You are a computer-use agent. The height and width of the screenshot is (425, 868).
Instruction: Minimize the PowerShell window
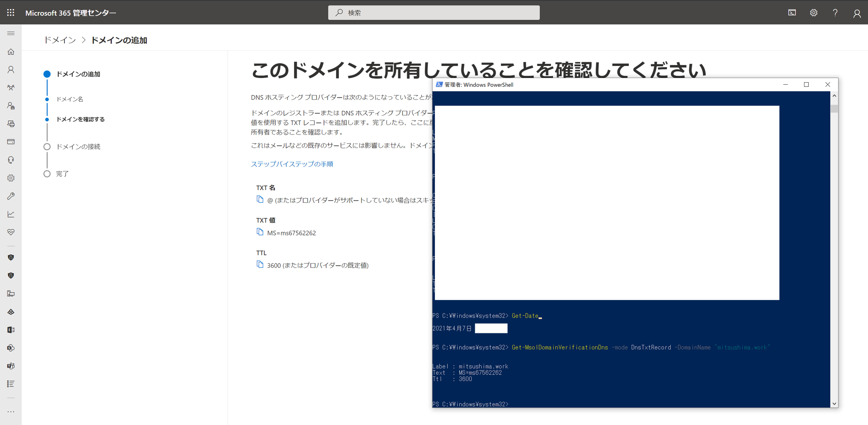click(x=785, y=84)
